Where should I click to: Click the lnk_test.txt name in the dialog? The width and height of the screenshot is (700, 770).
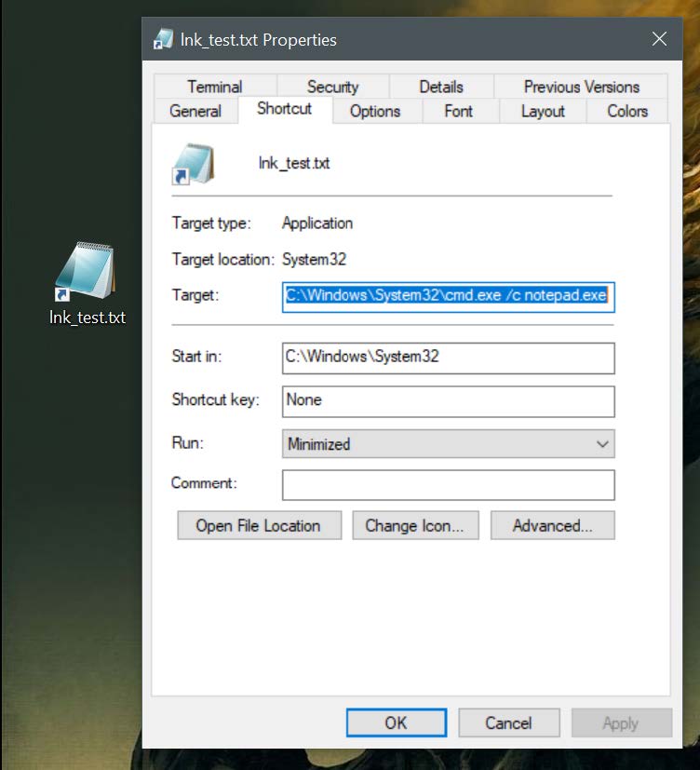coord(294,163)
